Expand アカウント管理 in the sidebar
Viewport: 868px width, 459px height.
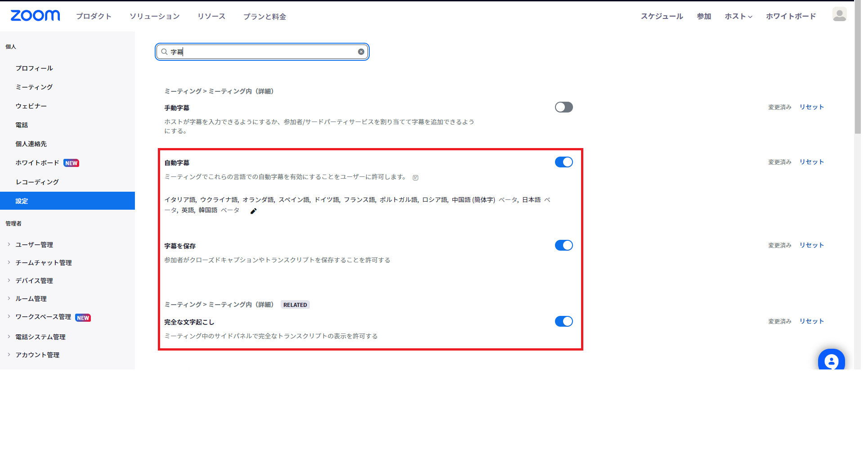(37, 355)
